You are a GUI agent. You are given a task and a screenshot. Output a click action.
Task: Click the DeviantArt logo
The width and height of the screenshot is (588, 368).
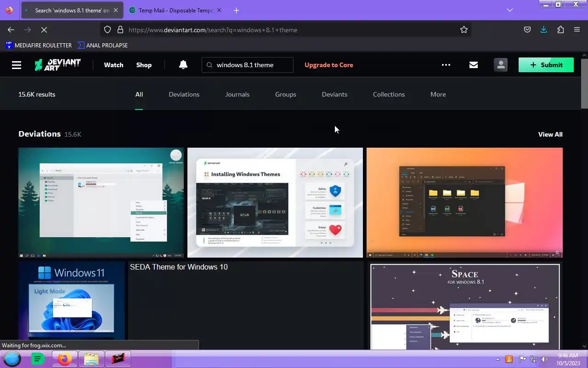click(58, 65)
